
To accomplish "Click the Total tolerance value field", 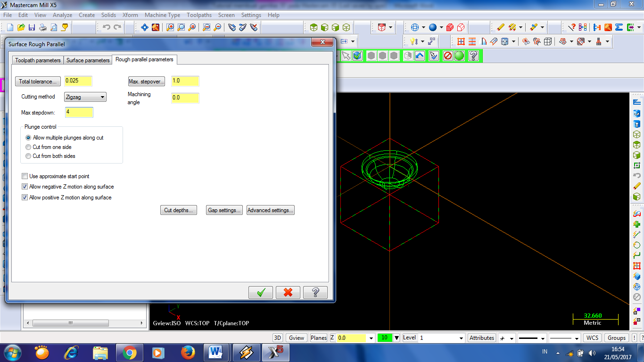I will [x=78, y=81].
